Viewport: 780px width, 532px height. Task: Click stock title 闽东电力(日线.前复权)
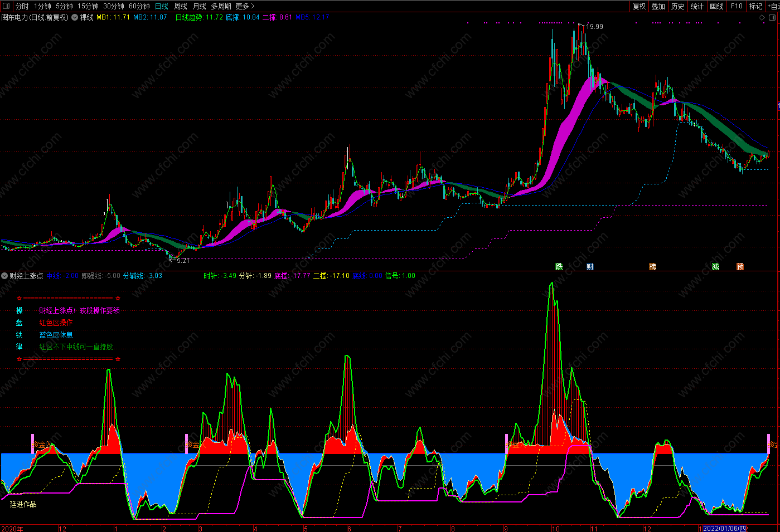(35, 17)
